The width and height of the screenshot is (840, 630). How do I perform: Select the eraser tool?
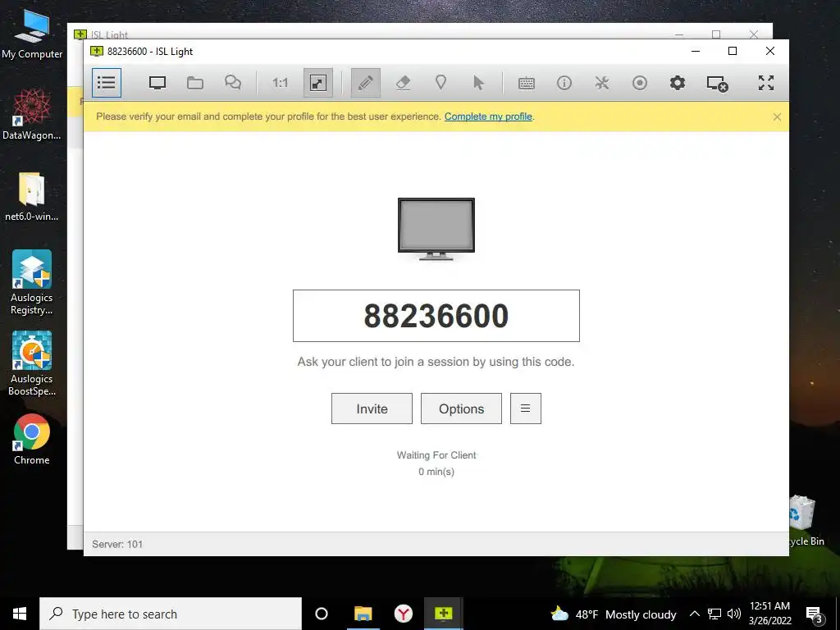pos(403,83)
